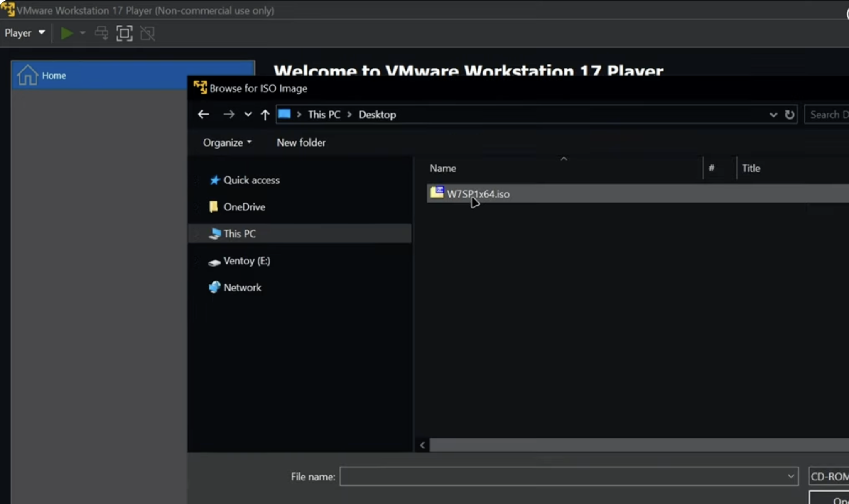Click the Quick access star icon
Image resolution: width=849 pixels, height=504 pixels.
click(214, 180)
